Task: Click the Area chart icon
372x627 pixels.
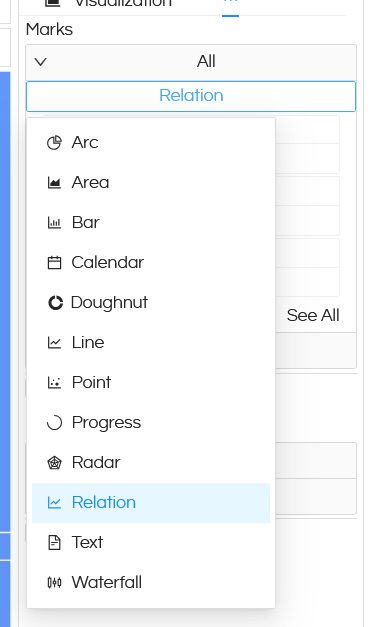Action: pos(54,183)
